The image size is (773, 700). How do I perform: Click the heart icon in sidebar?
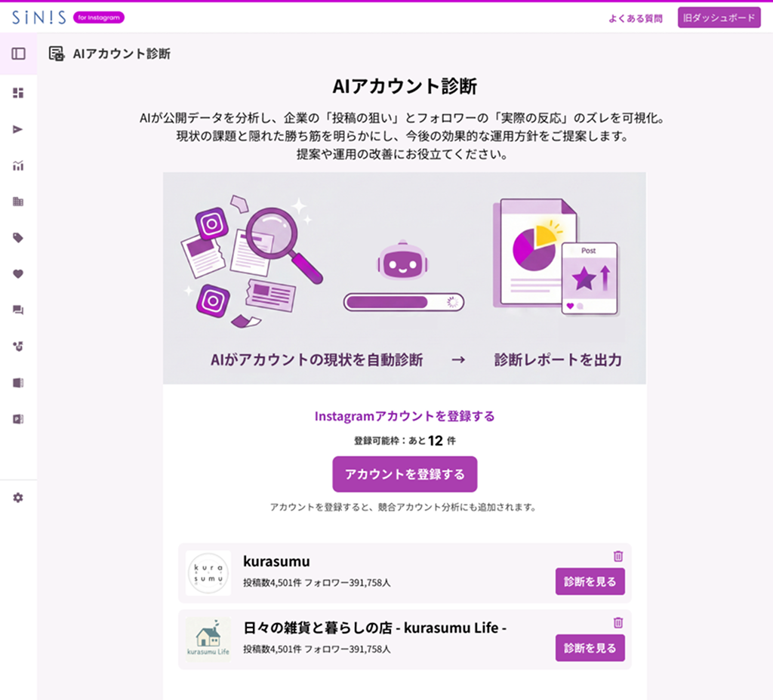(18, 274)
